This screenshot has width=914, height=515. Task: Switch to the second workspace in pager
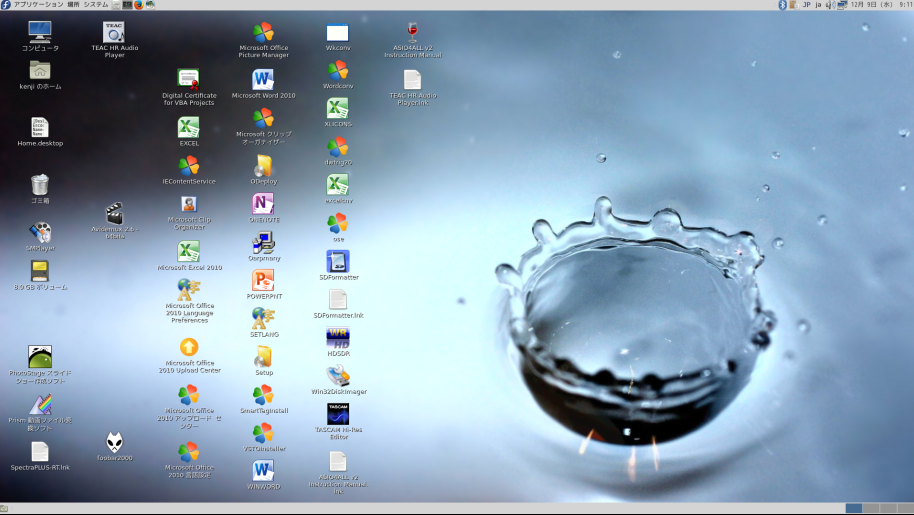point(870,508)
